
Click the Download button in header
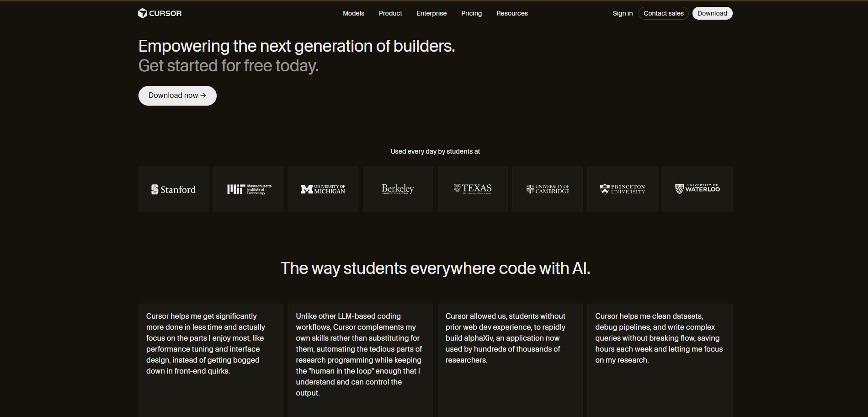pos(712,13)
